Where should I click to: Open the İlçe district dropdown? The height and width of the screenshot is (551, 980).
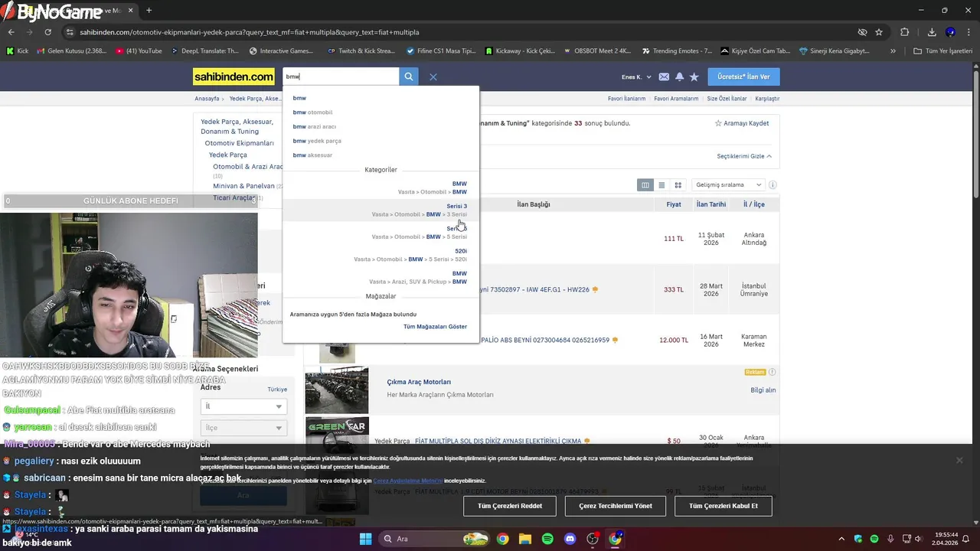243,428
